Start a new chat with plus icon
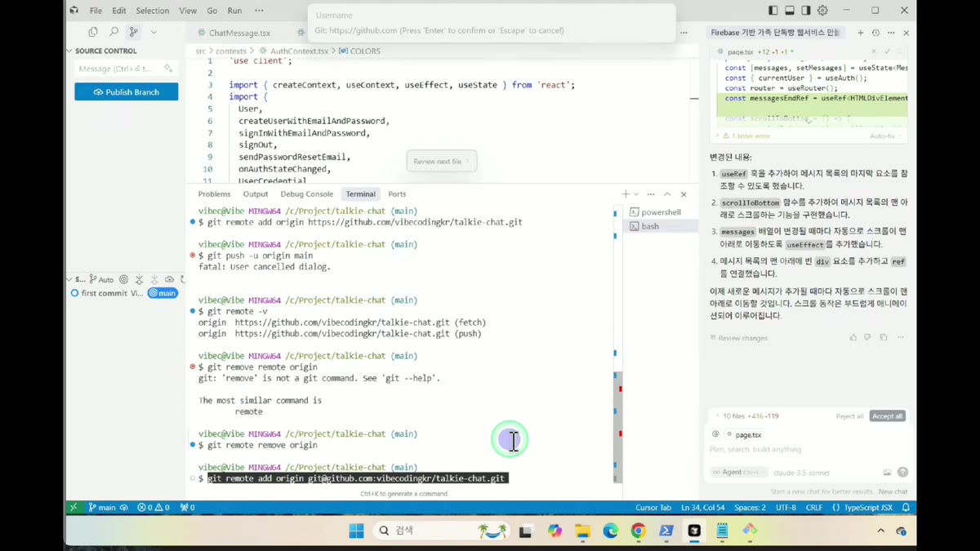 [x=860, y=33]
